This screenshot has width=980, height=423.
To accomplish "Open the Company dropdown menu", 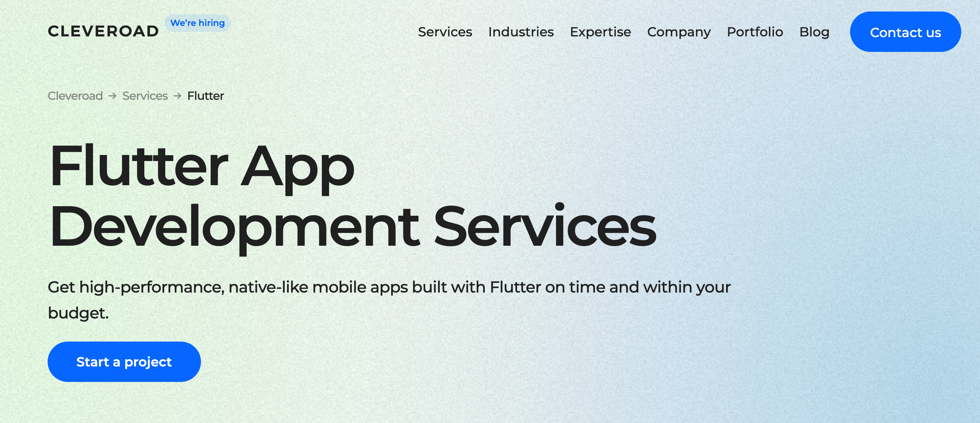I will tap(679, 32).
